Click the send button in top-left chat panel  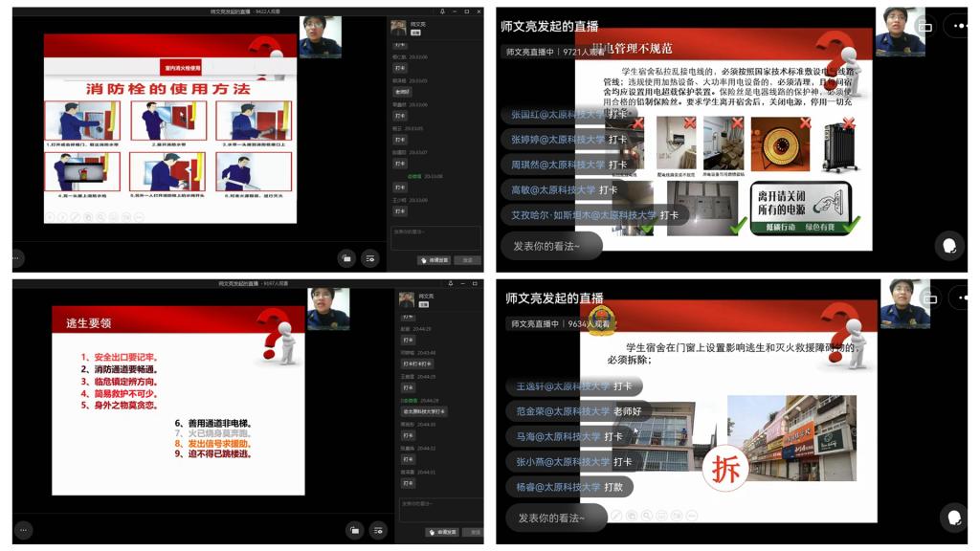(x=467, y=260)
